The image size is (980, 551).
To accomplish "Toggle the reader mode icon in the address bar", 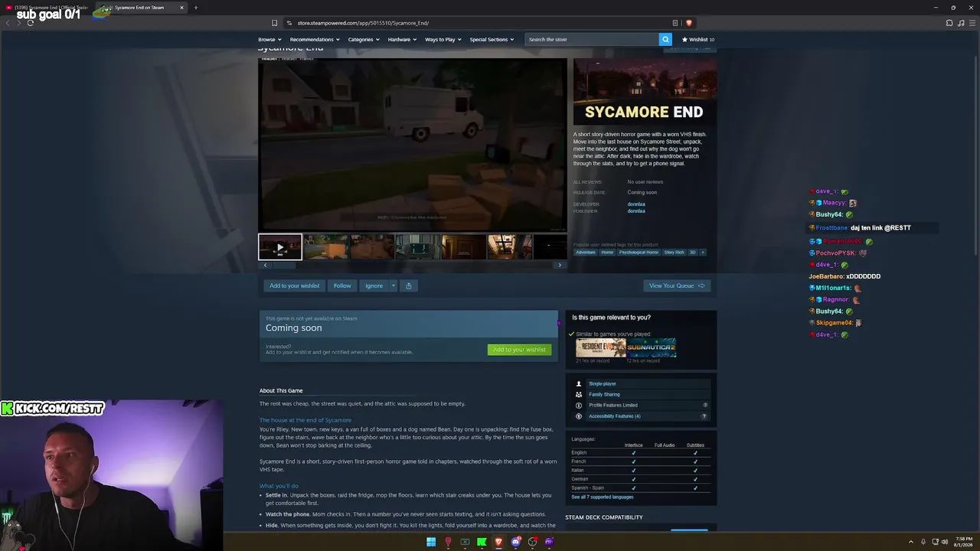I will (x=675, y=23).
